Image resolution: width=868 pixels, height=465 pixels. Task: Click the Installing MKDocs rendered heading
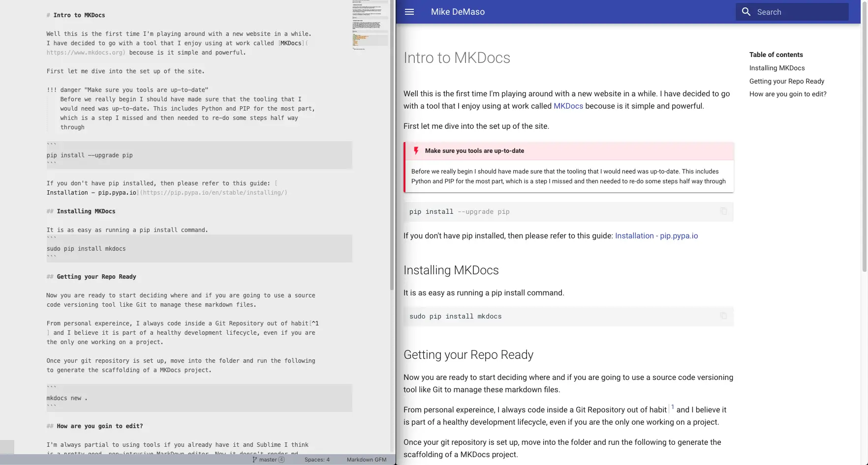[x=451, y=270]
